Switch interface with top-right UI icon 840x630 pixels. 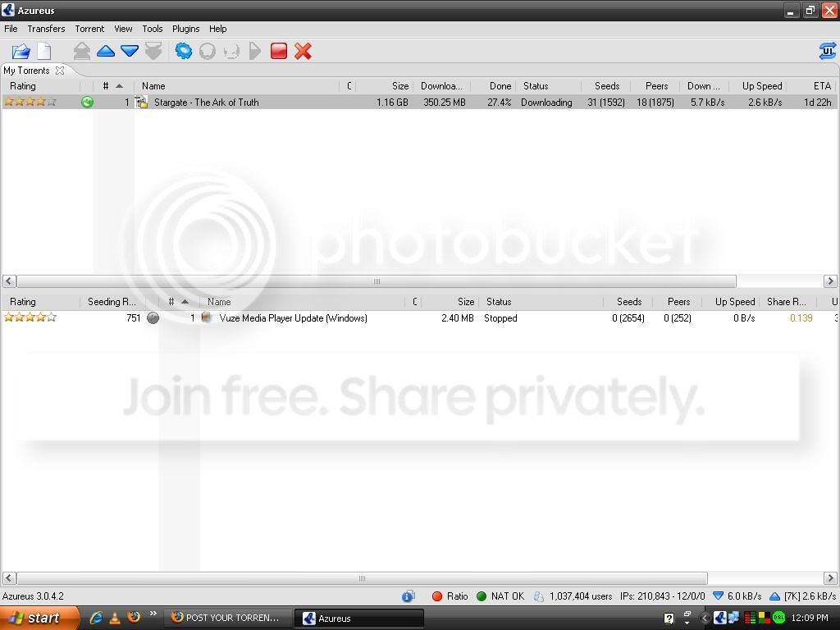[828, 52]
